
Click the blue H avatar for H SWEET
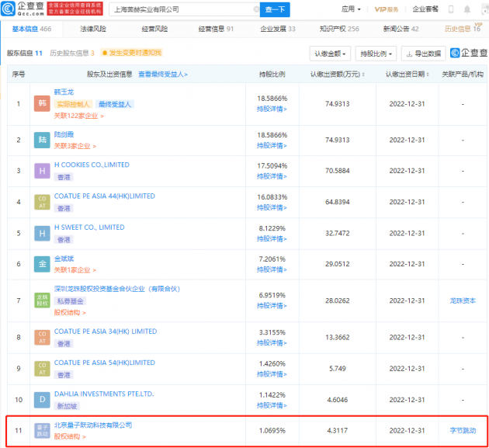[42, 233]
